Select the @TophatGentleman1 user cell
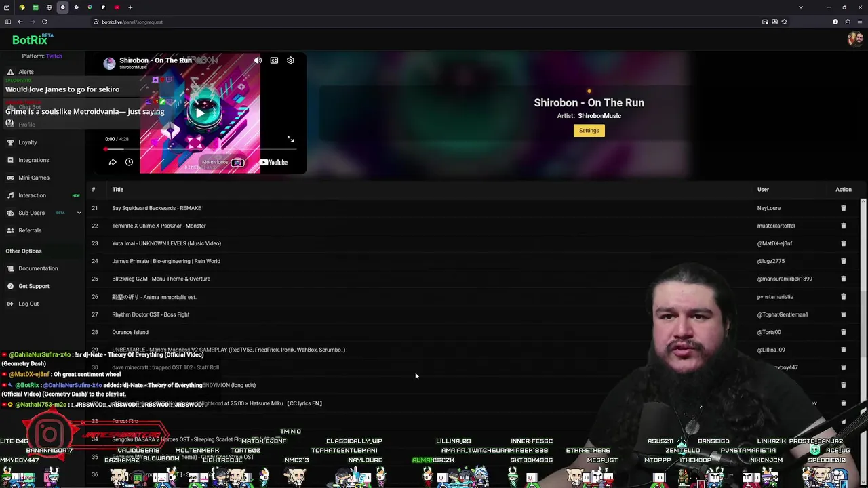 (x=783, y=314)
